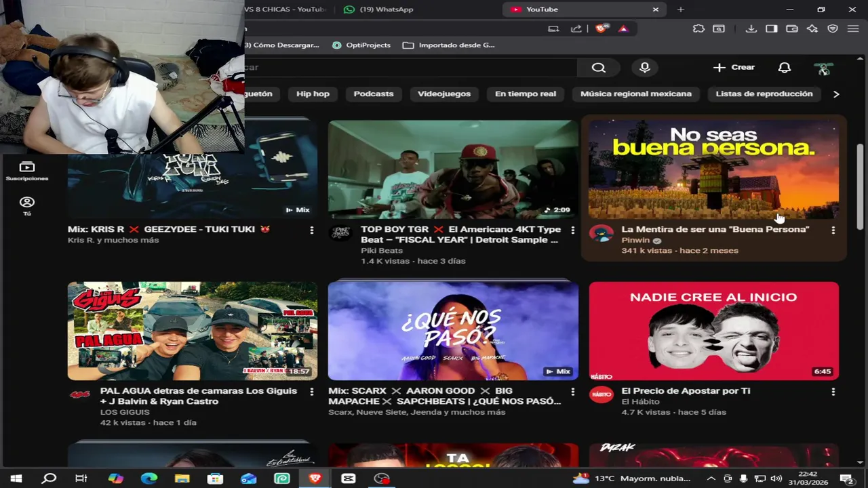Open options for PAL AGUA video
The image size is (868, 488).
click(311, 392)
